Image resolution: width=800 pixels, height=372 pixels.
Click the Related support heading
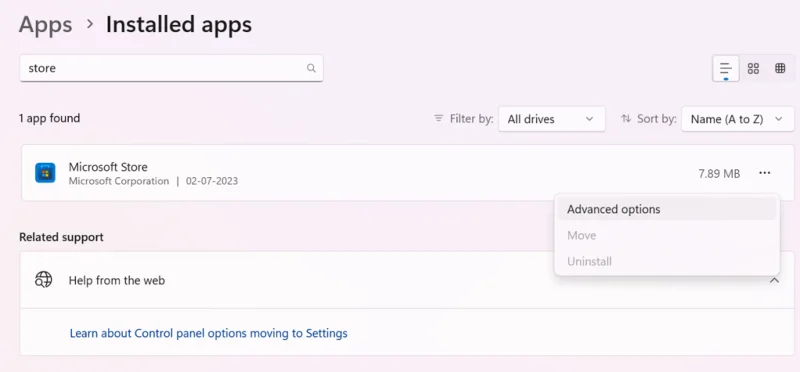[x=61, y=237]
